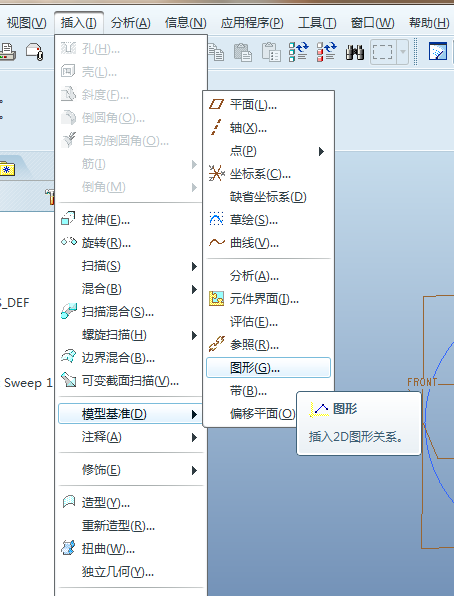Expand the 扫描(S) submenu
The width and height of the screenshot is (454, 596).
click(131, 266)
